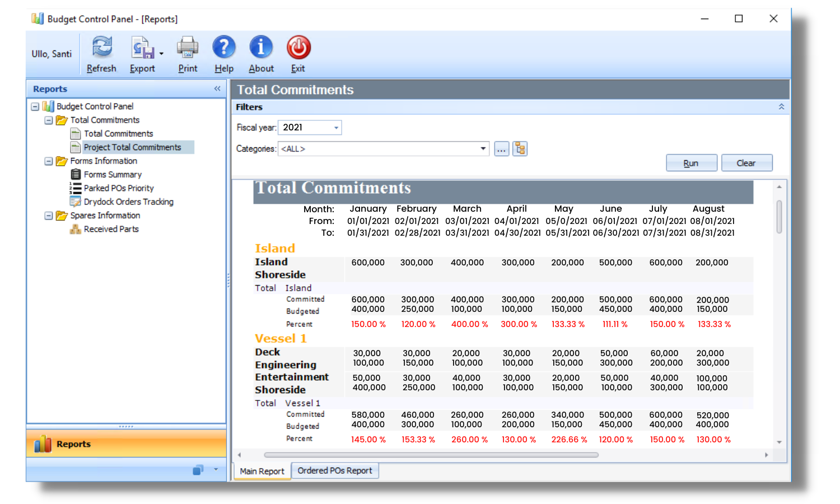This screenshot has width=840, height=504.
Task: Click the category tree icon beside Categories field
Action: point(520,148)
